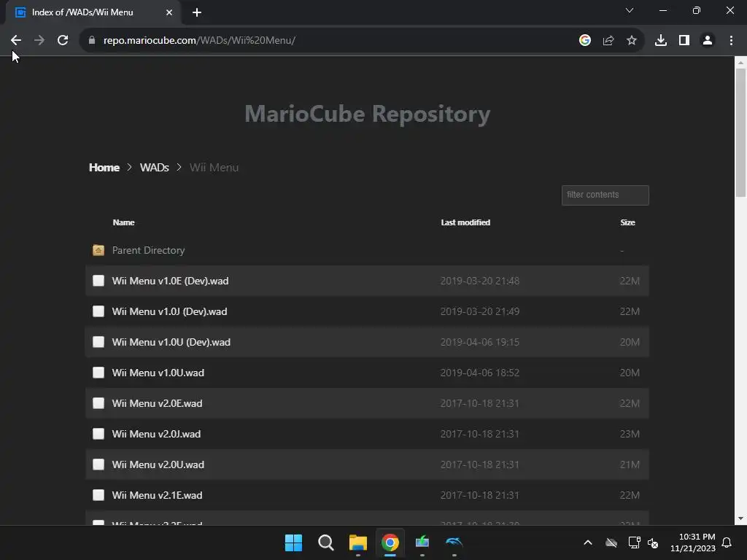Open the Chrome downloads icon
Image resolution: width=747 pixels, height=560 pixels.
(661, 41)
